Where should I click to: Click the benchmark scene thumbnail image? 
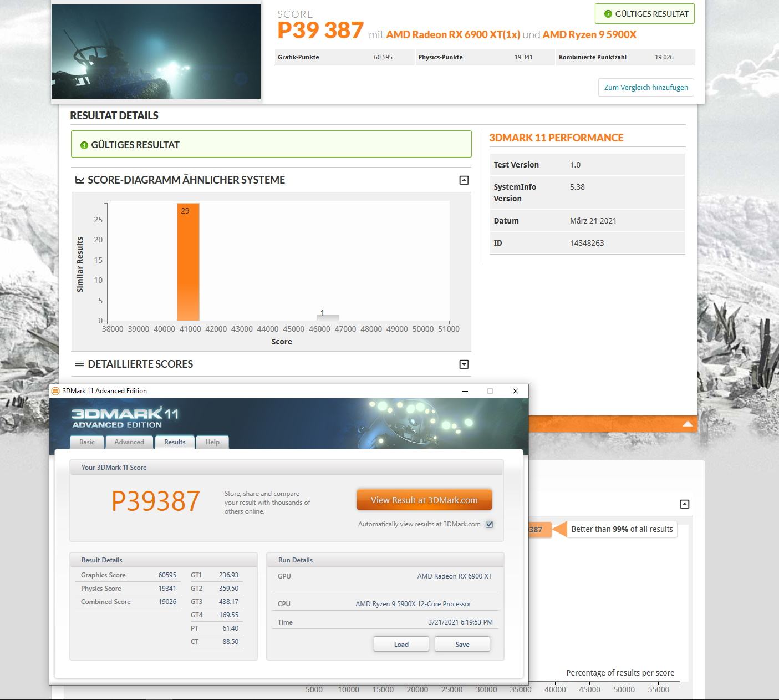pos(156,52)
